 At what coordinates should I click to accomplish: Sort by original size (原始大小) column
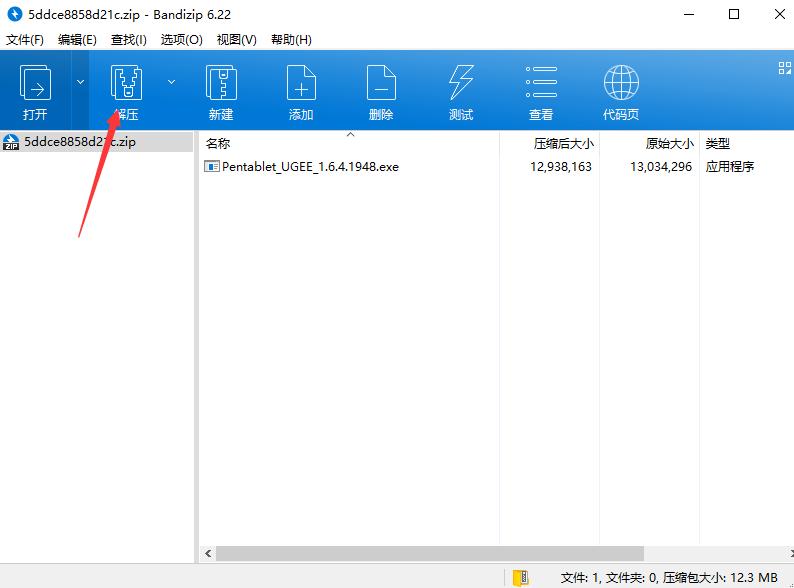coord(669,144)
